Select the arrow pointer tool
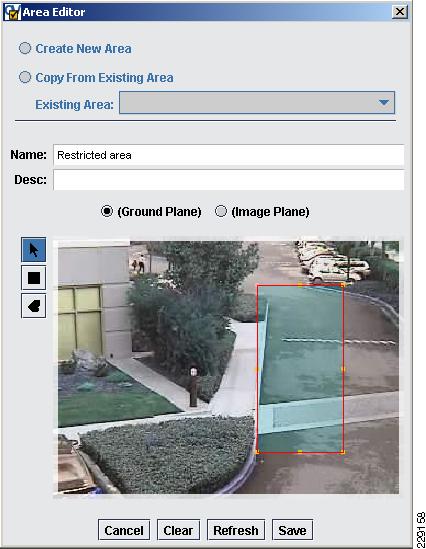 [x=34, y=250]
